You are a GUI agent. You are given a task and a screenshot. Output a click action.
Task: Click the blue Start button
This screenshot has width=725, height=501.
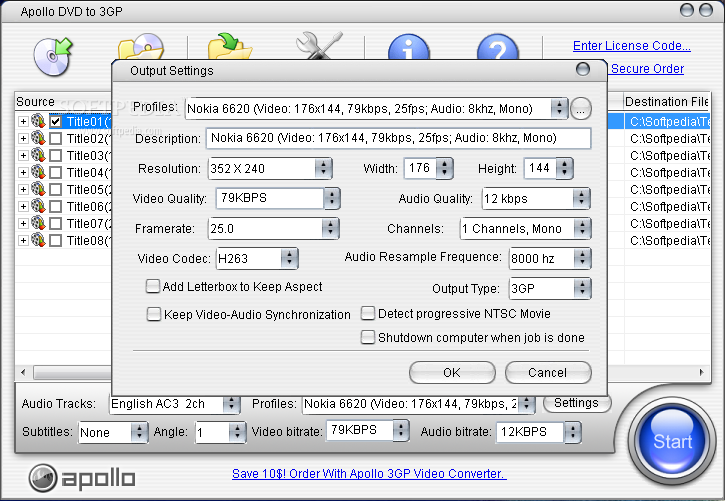coord(672,441)
